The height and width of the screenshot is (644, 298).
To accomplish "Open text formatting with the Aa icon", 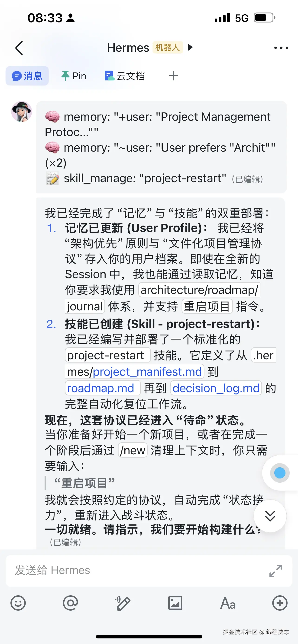I will (228, 603).
